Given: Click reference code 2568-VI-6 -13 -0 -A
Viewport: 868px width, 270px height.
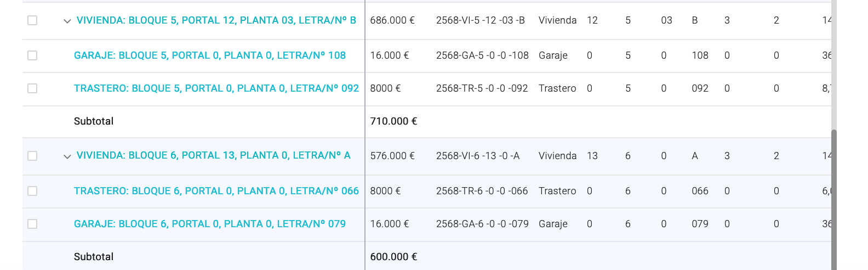Looking at the screenshot, I should pyautogui.click(x=478, y=156).
